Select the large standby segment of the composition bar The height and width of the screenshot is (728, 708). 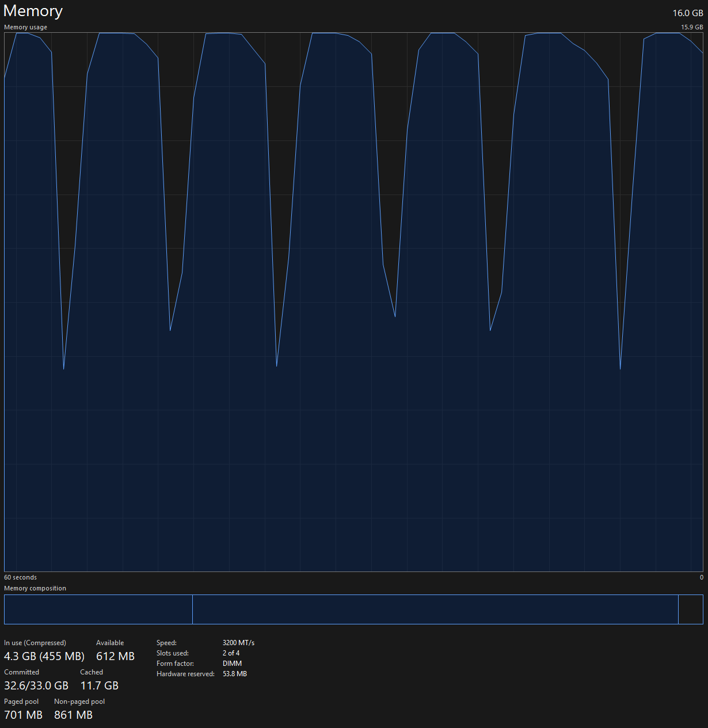click(x=435, y=609)
